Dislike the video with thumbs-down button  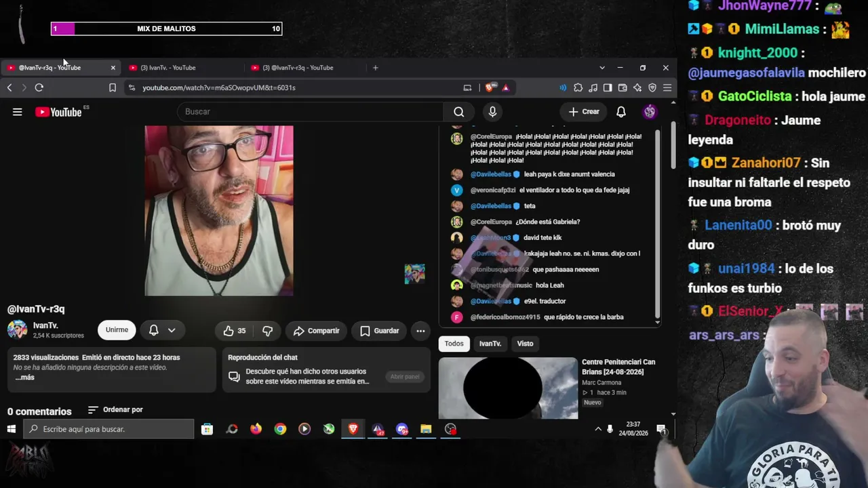[x=267, y=331]
